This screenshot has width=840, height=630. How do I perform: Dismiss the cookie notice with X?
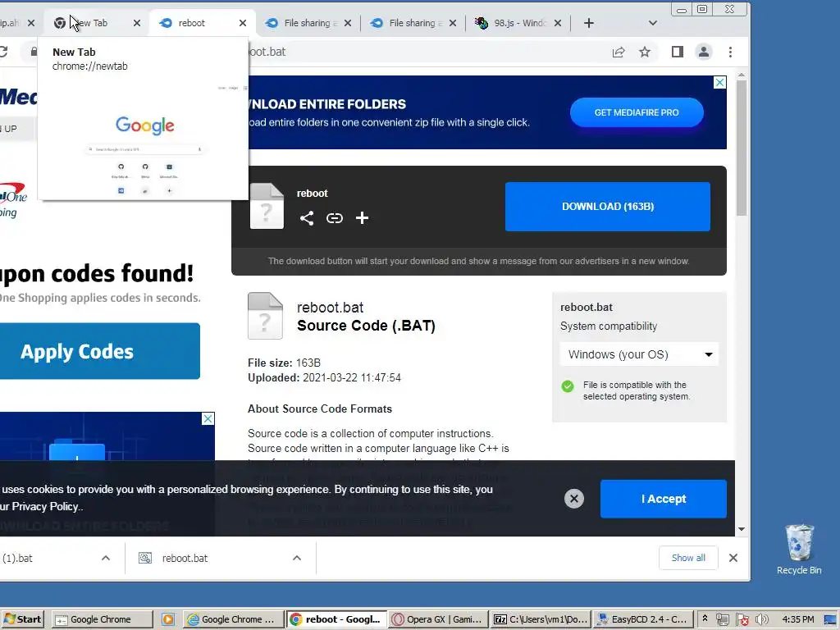(x=573, y=499)
